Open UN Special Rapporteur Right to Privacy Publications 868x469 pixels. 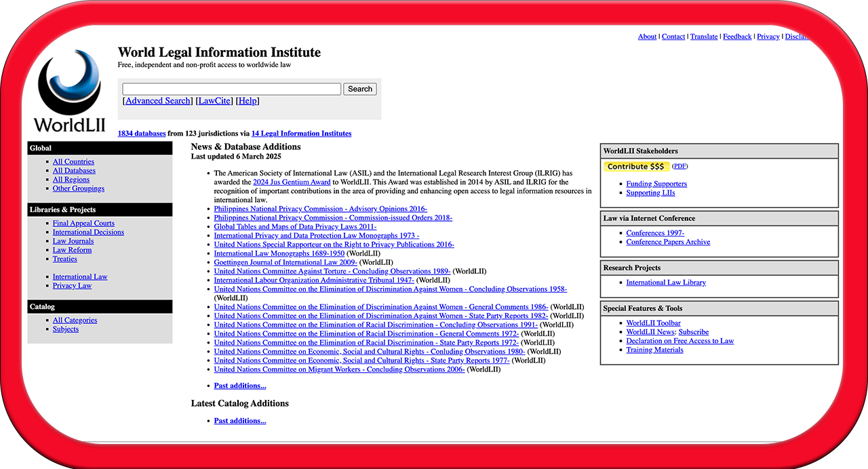pos(334,245)
